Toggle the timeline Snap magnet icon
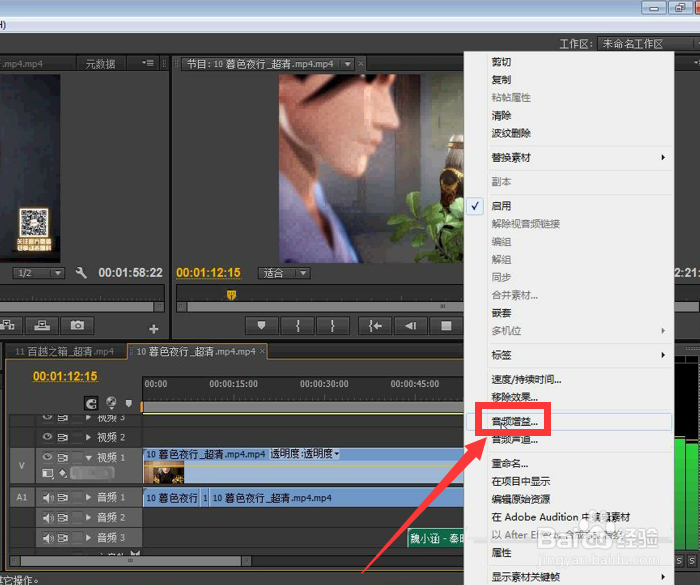The height and width of the screenshot is (585, 700). click(x=91, y=404)
